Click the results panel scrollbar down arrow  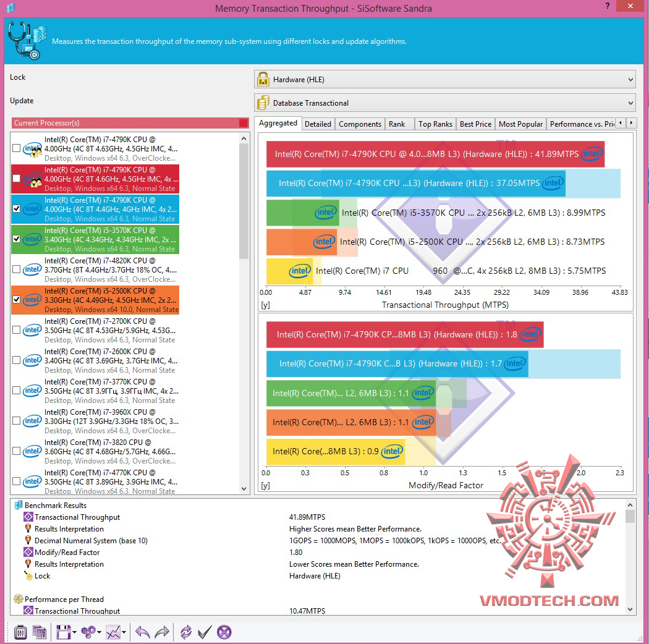pos(630,609)
